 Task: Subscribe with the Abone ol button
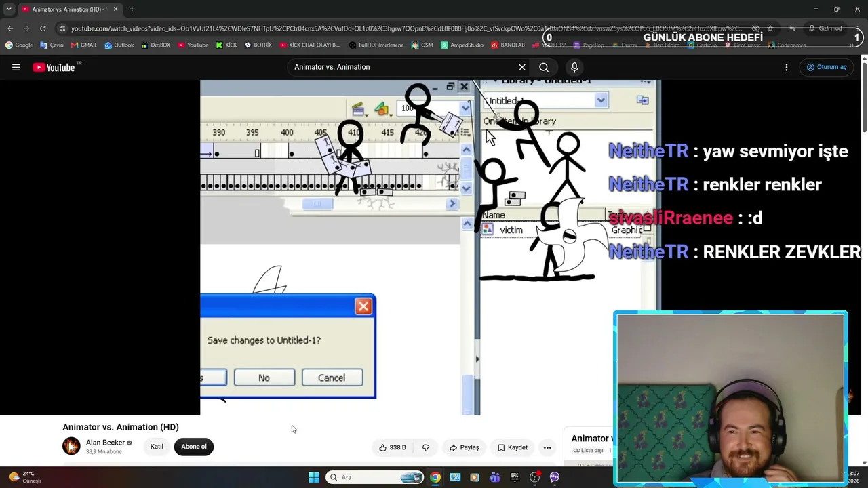[193, 447]
